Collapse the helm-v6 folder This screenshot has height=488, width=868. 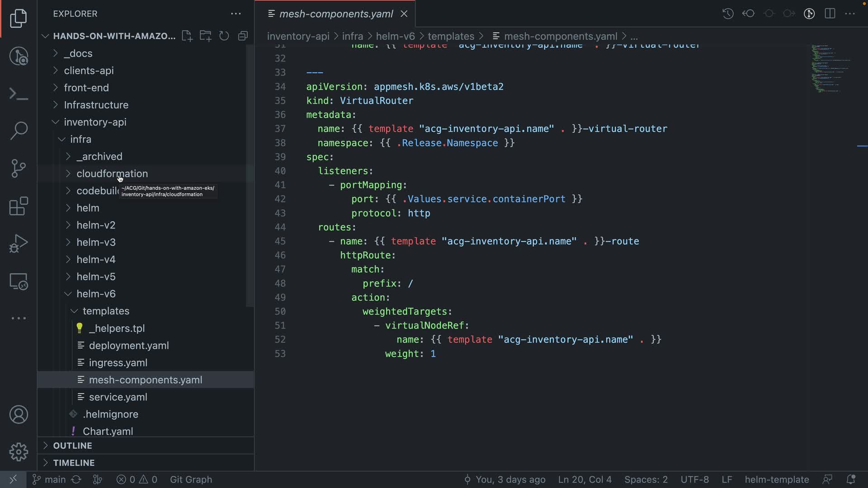point(96,294)
